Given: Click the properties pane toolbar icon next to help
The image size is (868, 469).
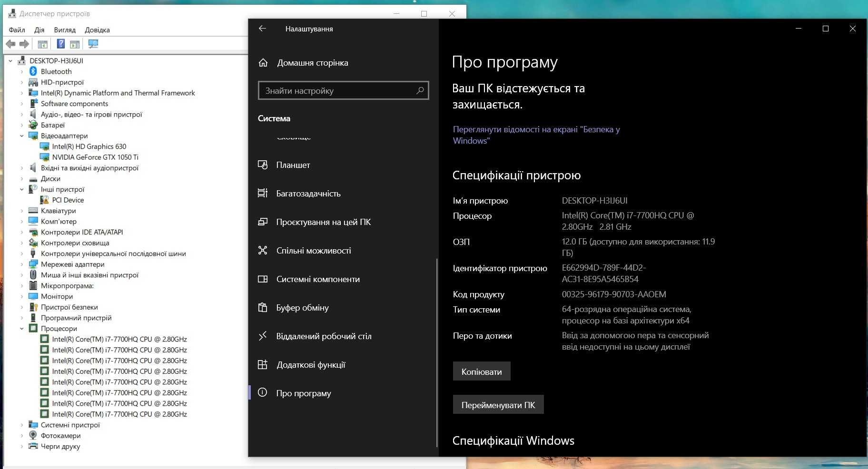Looking at the screenshot, I should pos(75,44).
